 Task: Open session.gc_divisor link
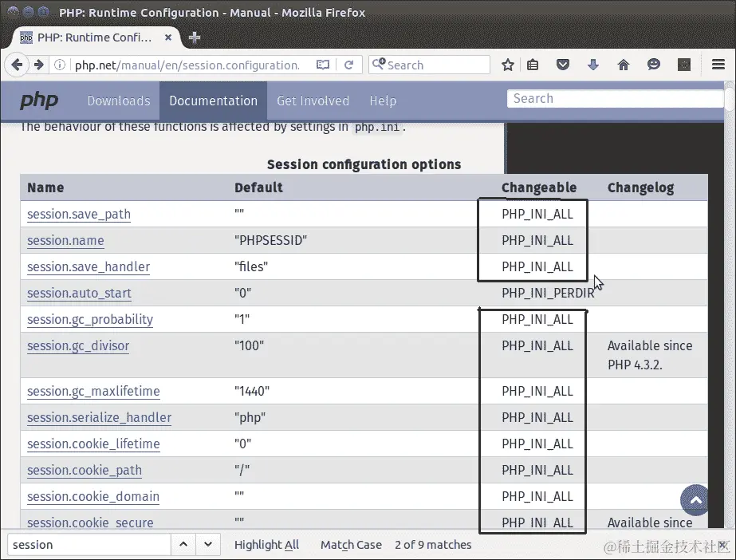[x=78, y=345]
